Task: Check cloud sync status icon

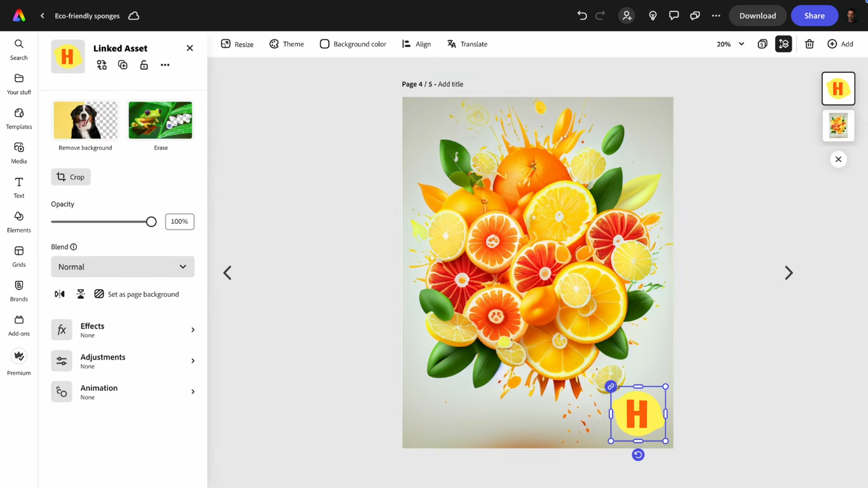Action: tap(133, 16)
